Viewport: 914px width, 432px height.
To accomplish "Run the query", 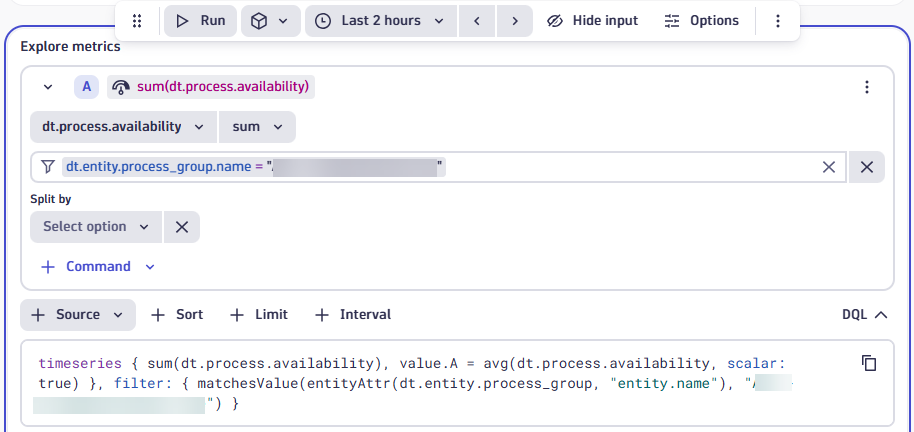I will [200, 21].
